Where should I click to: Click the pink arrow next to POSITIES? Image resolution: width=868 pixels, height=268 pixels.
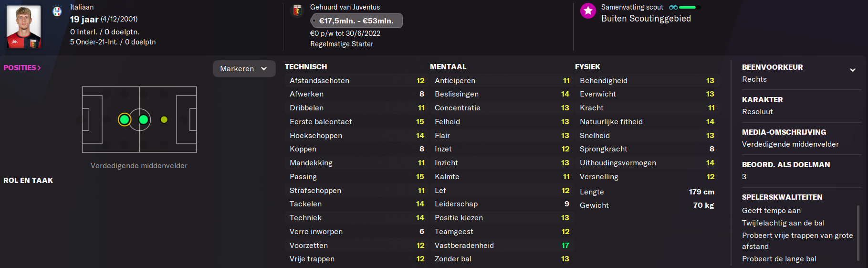39,68
